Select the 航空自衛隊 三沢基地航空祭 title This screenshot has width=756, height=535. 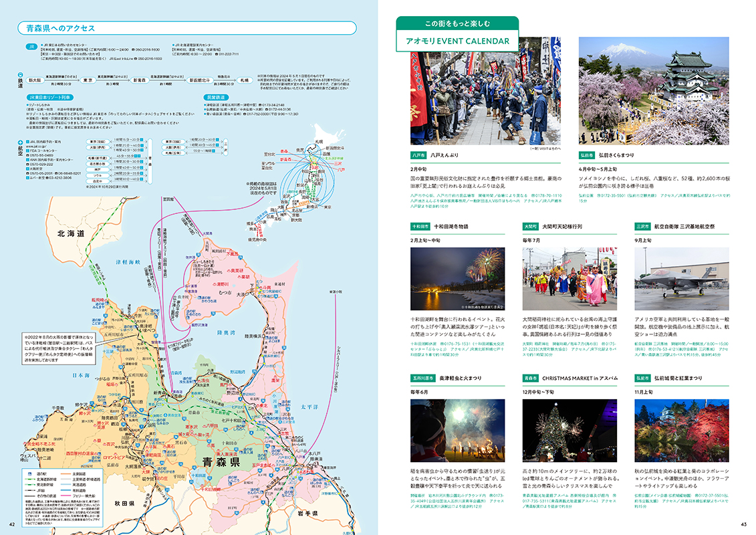click(684, 226)
